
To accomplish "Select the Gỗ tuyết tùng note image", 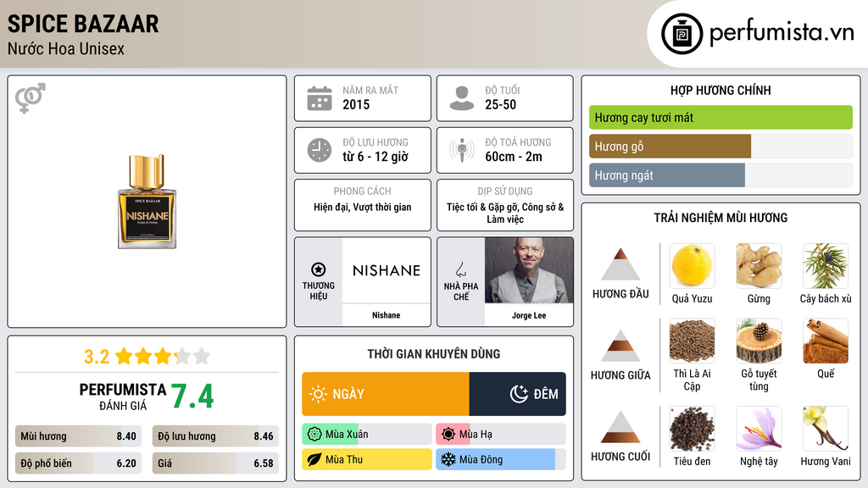I will tap(759, 341).
